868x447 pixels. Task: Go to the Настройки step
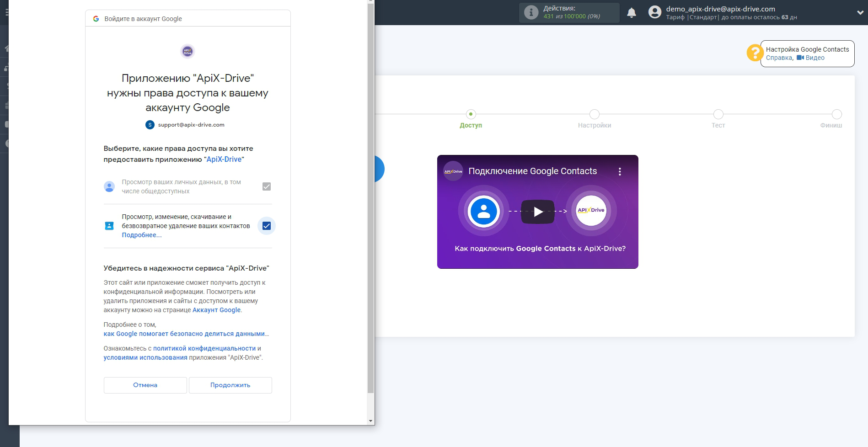click(x=595, y=119)
